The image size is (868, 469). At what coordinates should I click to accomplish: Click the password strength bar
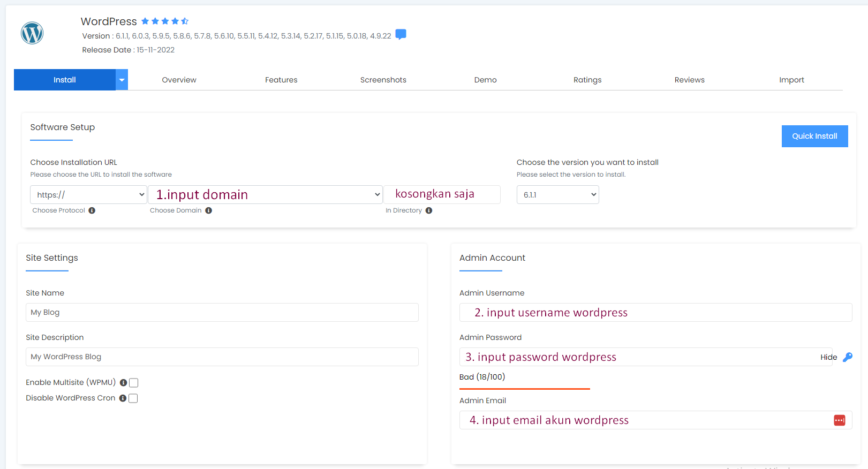tap(525, 389)
